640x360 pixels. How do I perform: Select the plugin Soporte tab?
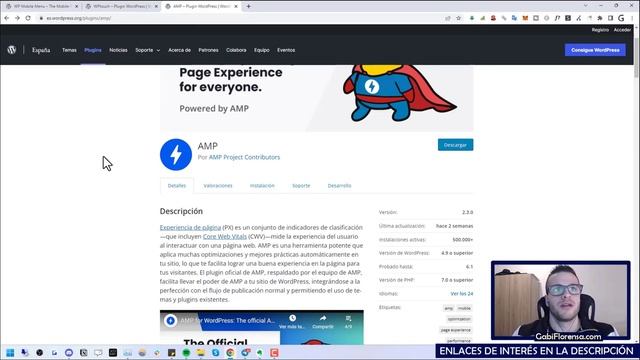[x=301, y=186]
